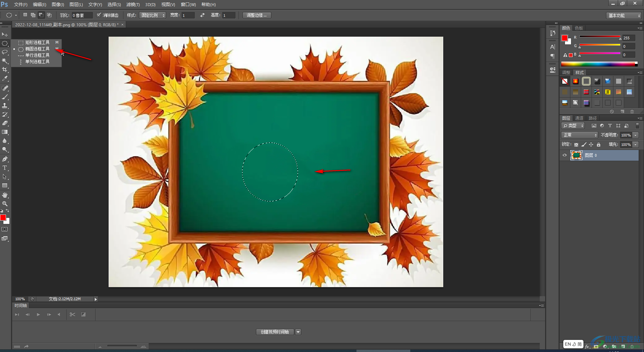This screenshot has width=644, height=352.
Task: Select the Move tool
Action: 5,35
